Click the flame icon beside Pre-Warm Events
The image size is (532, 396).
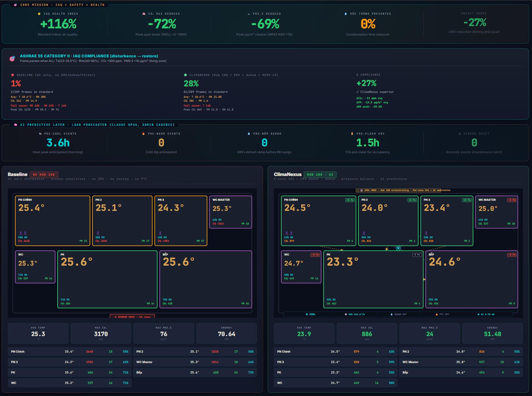pyautogui.click(x=144, y=134)
